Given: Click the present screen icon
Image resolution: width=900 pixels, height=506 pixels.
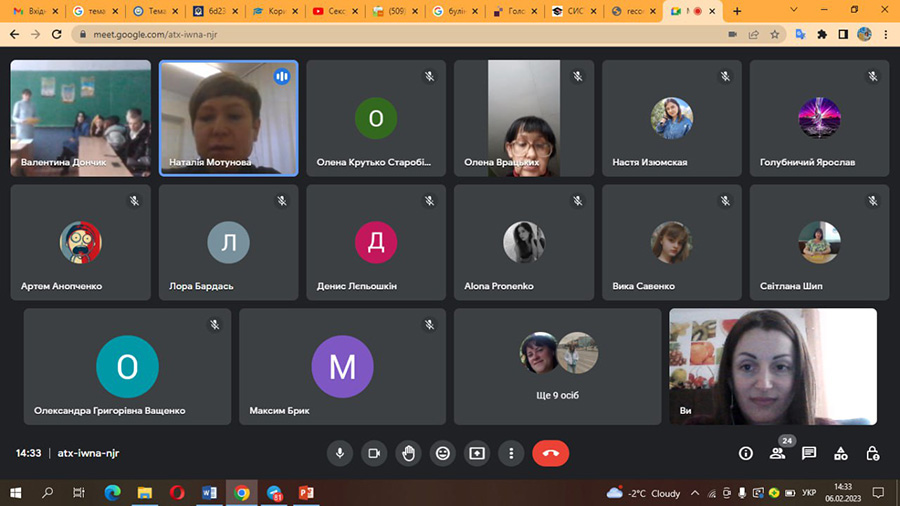Looking at the screenshot, I should [x=477, y=453].
